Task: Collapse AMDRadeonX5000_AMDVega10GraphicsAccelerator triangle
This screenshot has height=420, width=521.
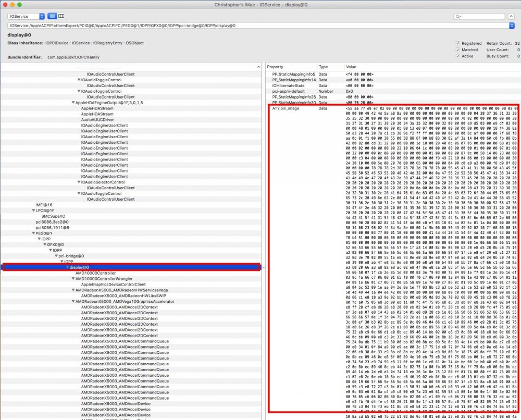Action: pyautogui.click(x=73, y=301)
